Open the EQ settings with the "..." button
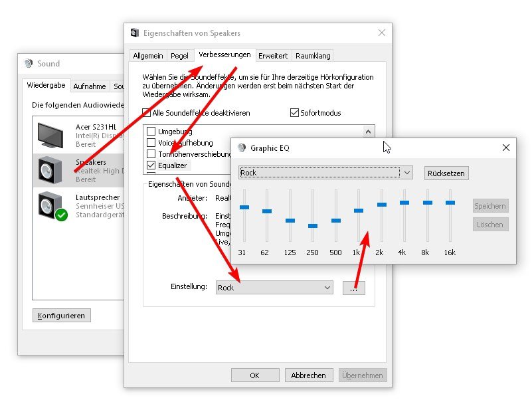Image resolution: width=532 pixels, height=404 pixels. (x=354, y=286)
